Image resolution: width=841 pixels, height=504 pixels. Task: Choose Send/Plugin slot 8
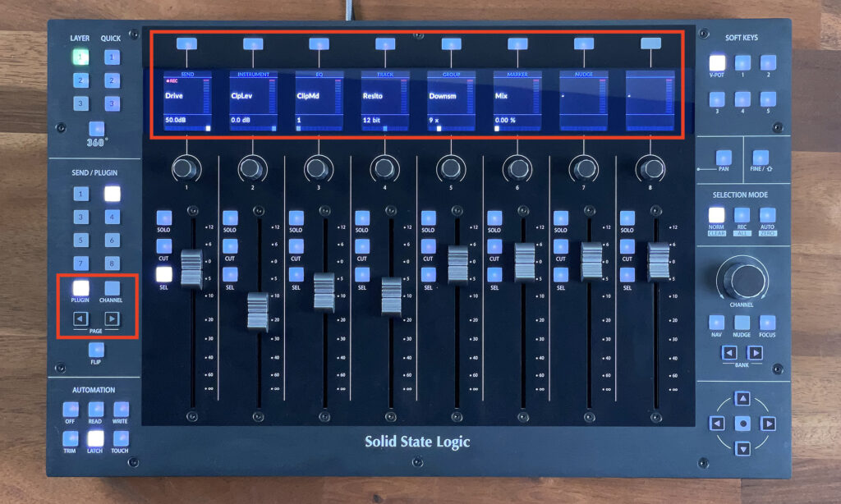112,263
